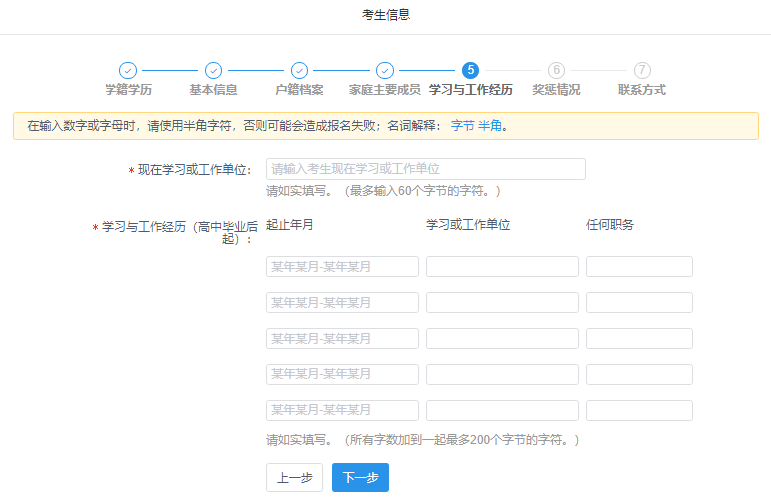
Task: Click the first row 起止年月 field
Action: click(342, 266)
